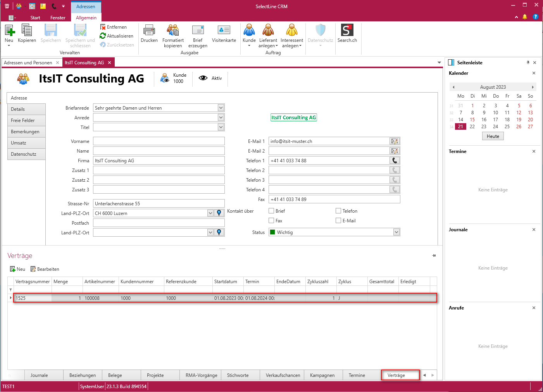This screenshot has height=392, width=543.
Task: Click the Neu ribbon icon
Action: (9, 30)
